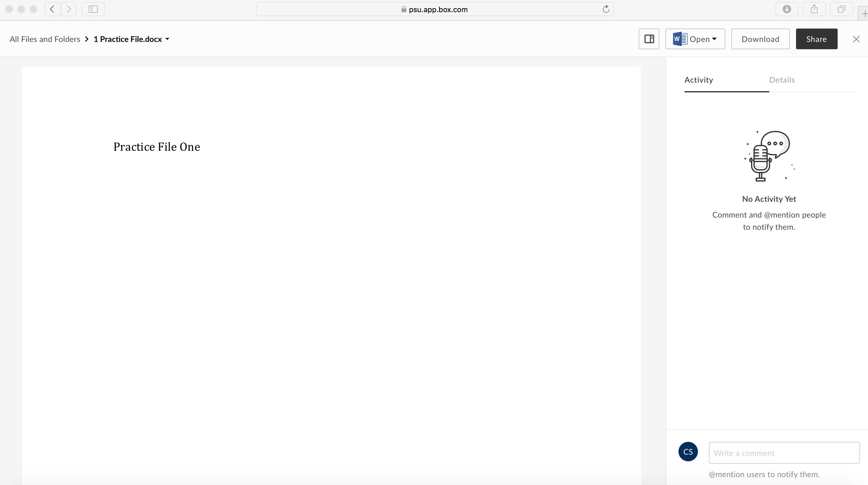Viewport: 868px width, 485px height.
Task: Click the Safari share icon
Action: pos(814,9)
